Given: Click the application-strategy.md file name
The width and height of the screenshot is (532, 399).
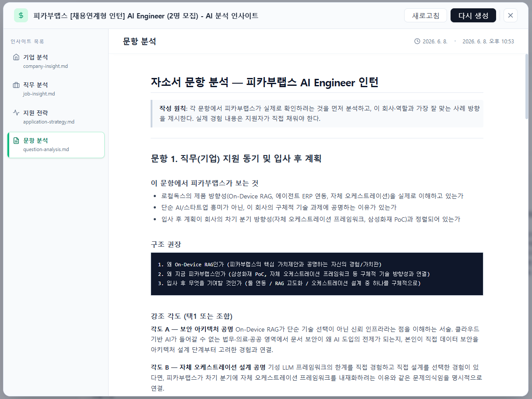Looking at the screenshot, I should [x=49, y=122].
